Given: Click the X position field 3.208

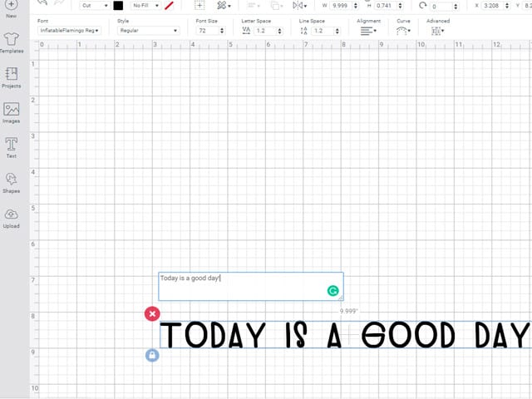Looking at the screenshot, I should 492,6.
